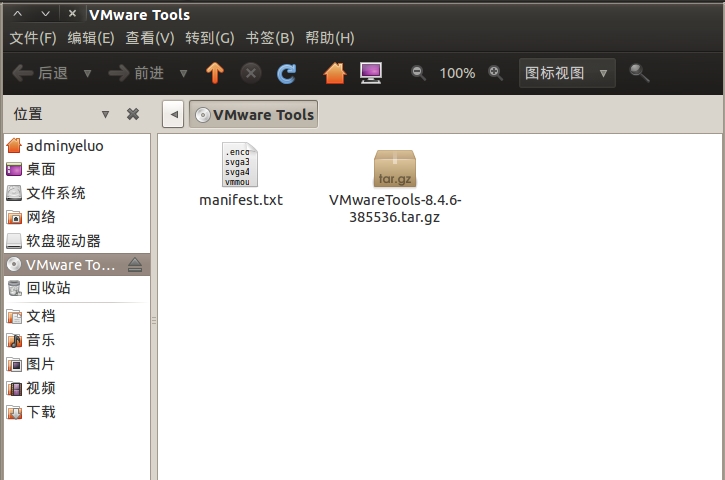
Task: Select 文件系统 in the sidebar
Action: (77, 193)
